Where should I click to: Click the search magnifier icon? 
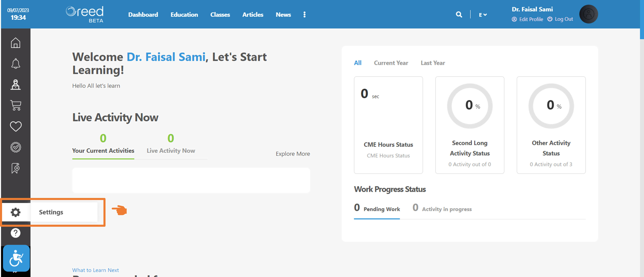click(459, 14)
